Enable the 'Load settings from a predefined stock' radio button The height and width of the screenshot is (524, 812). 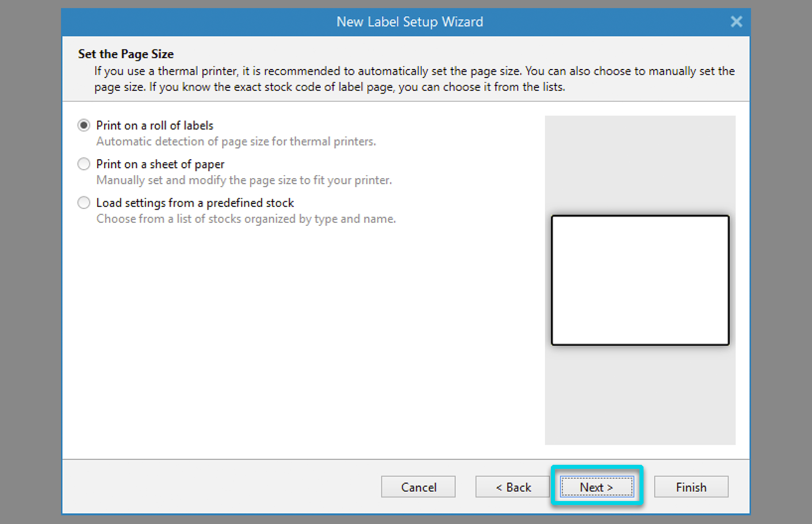click(84, 203)
